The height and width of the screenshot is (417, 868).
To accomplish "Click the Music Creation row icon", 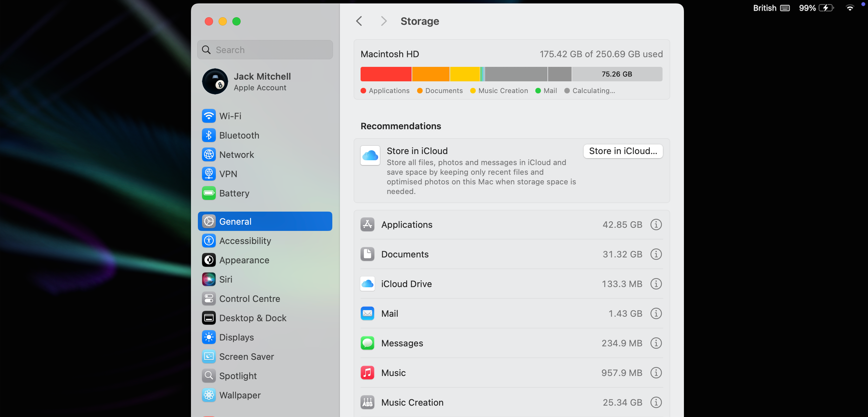I will click(x=367, y=403).
